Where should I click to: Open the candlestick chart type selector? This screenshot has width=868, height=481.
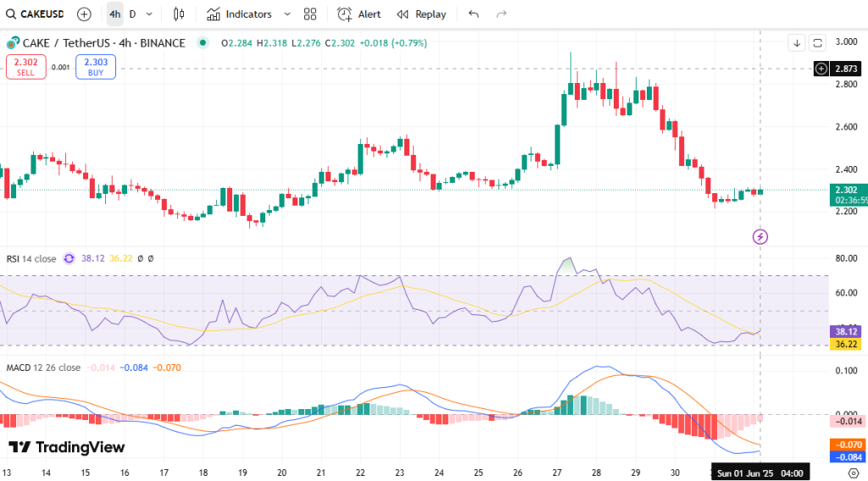pos(179,14)
